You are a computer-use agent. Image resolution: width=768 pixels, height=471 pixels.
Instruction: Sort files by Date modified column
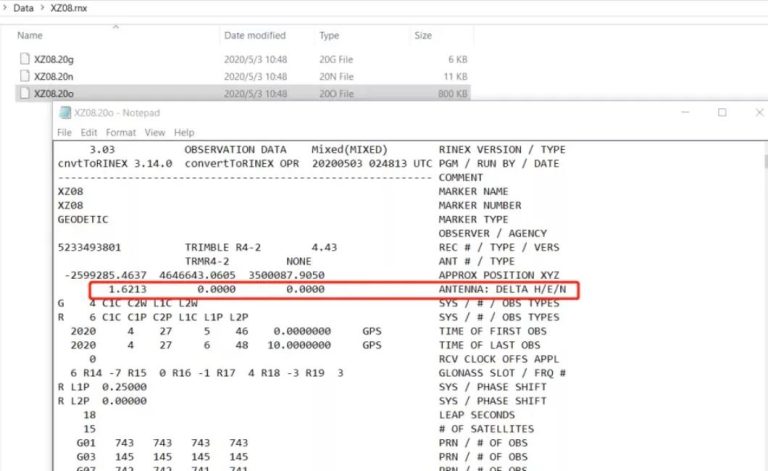coord(254,35)
